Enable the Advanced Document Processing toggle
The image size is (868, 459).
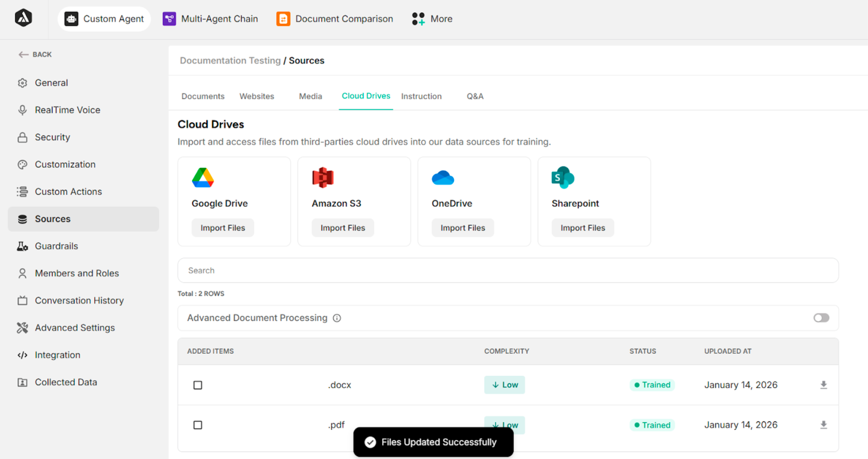click(x=821, y=318)
